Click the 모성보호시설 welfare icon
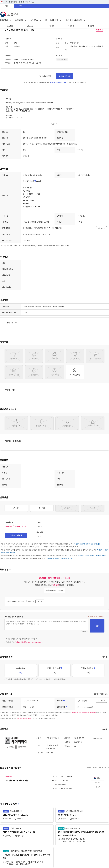Viewport: 109px width, 868px height. click(54, 372)
